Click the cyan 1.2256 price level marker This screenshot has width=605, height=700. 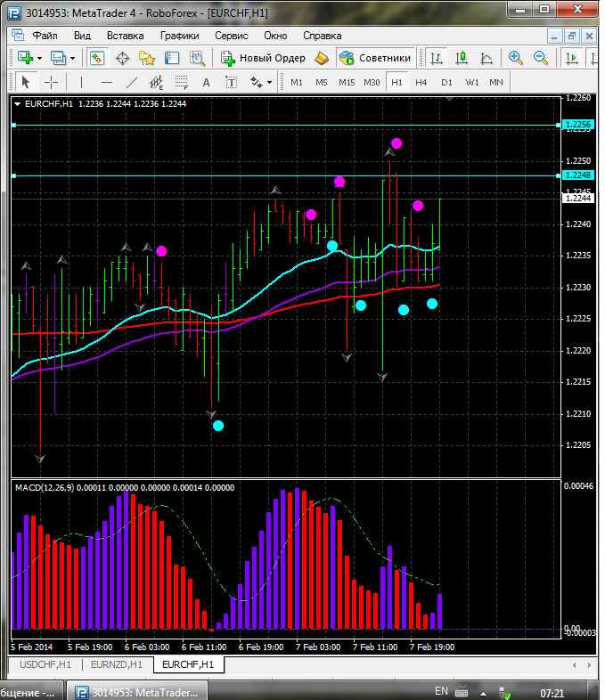[x=578, y=125]
